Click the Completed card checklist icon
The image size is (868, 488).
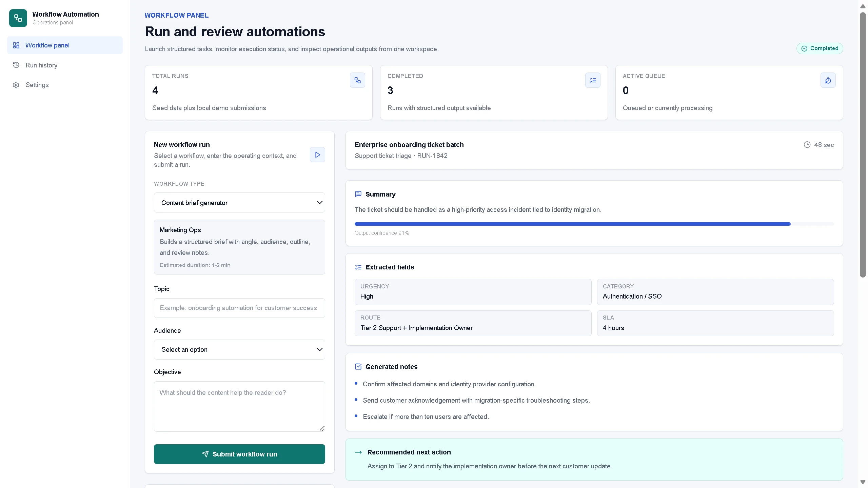[x=593, y=80]
